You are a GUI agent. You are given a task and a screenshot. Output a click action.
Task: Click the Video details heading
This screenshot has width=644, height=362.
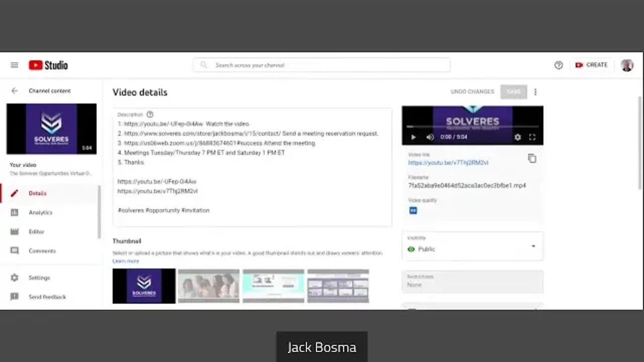pyautogui.click(x=140, y=92)
